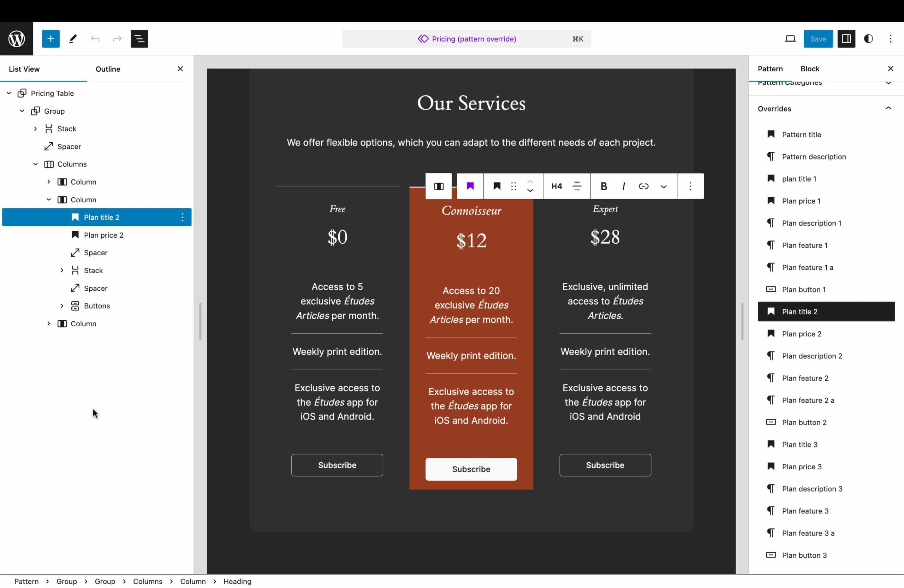Click the list view icon in toolbar

tap(140, 38)
